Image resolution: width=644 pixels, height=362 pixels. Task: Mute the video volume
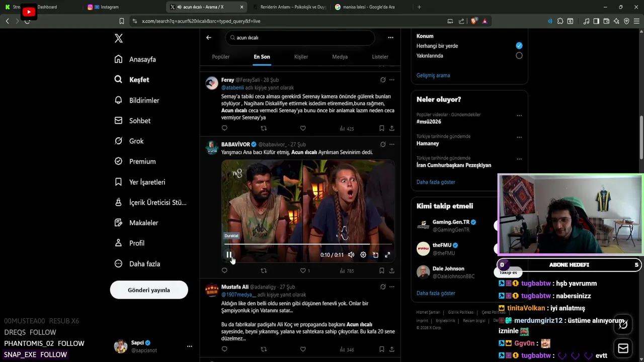[351, 255]
